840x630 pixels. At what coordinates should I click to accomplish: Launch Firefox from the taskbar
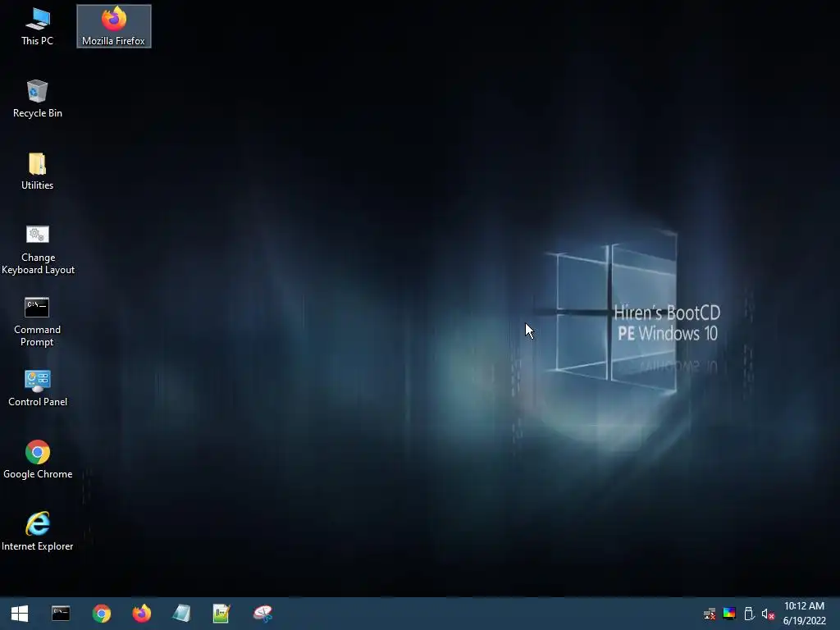pyautogui.click(x=141, y=614)
